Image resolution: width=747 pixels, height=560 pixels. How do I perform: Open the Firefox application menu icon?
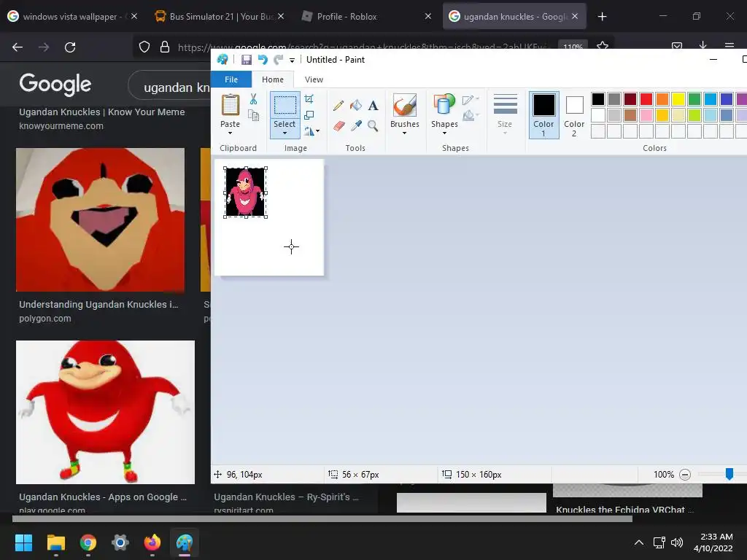click(x=729, y=45)
